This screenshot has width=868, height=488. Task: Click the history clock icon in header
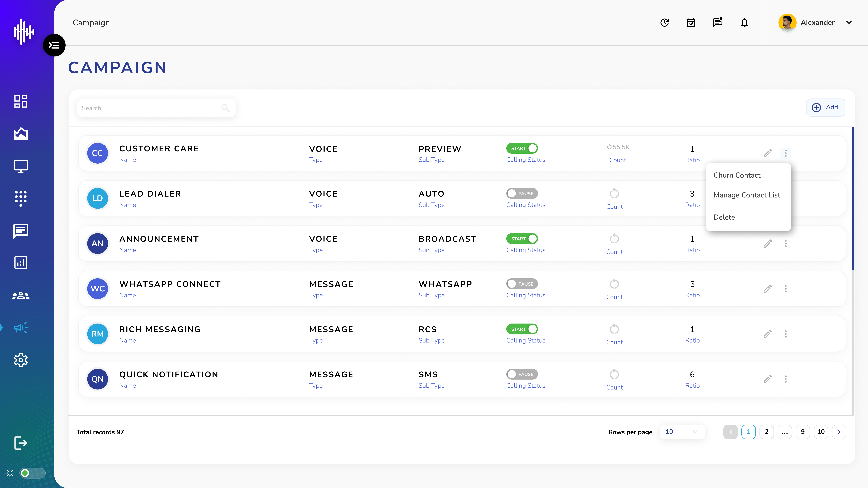pyautogui.click(x=664, y=23)
